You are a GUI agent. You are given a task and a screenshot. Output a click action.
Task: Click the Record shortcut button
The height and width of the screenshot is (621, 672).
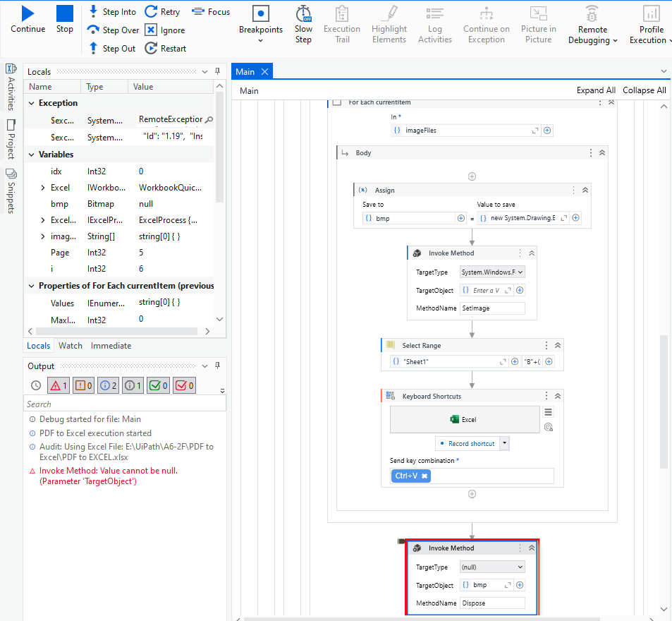(x=467, y=442)
